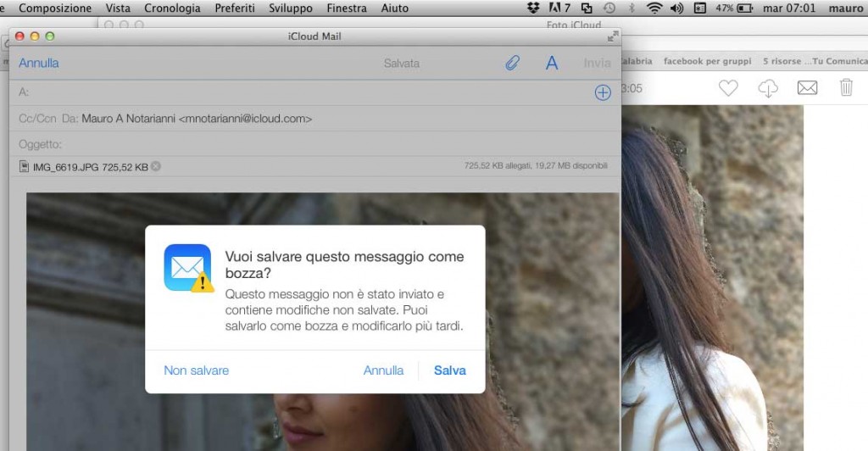Click the Oggetto subject field
Image resolution: width=868 pixels, height=451 pixels.
click(x=314, y=144)
